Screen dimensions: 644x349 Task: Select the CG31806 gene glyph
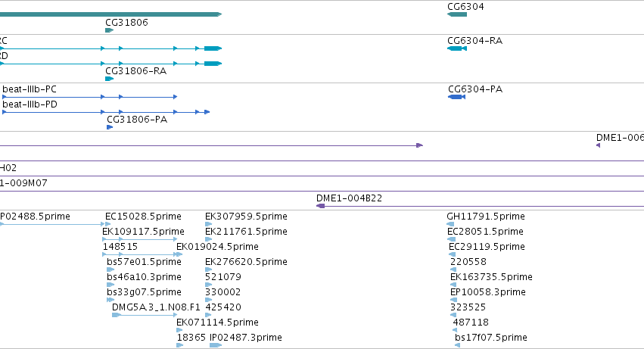coord(109,30)
